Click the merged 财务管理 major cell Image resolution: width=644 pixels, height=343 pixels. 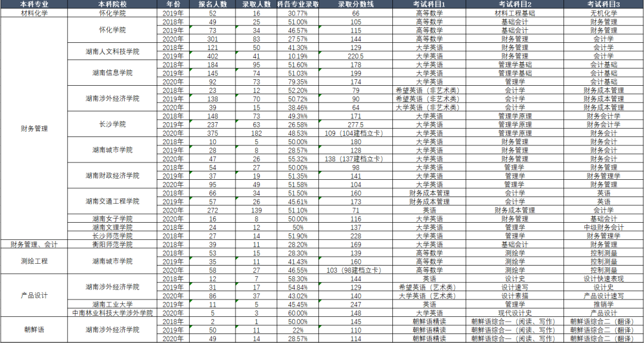(x=34, y=128)
